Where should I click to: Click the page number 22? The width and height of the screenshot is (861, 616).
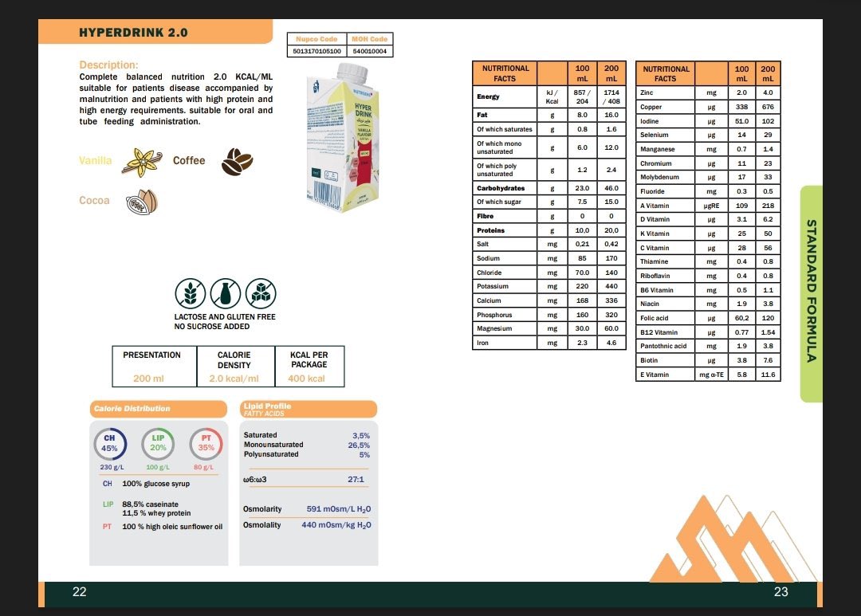(80, 591)
